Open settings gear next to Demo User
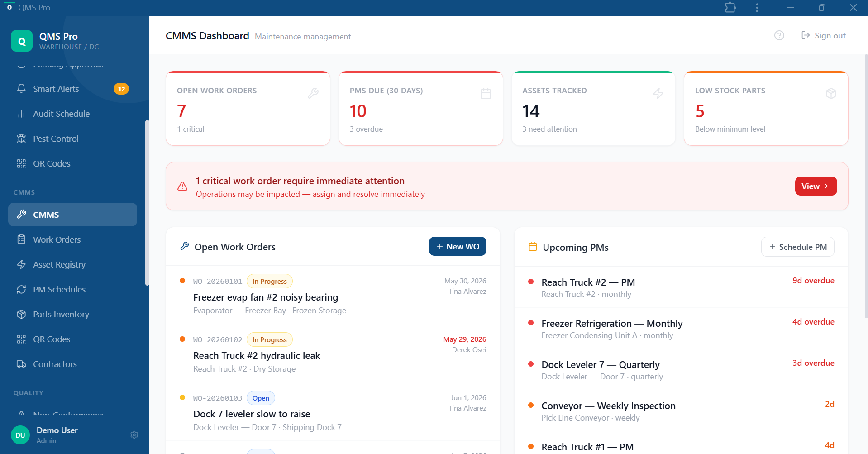 tap(134, 435)
